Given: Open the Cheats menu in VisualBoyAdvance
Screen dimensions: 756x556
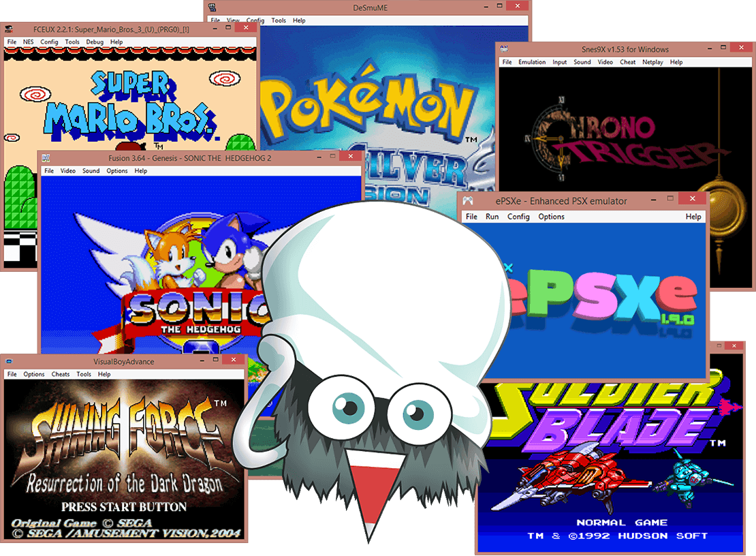Looking at the screenshot, I should tap(61, 373).
